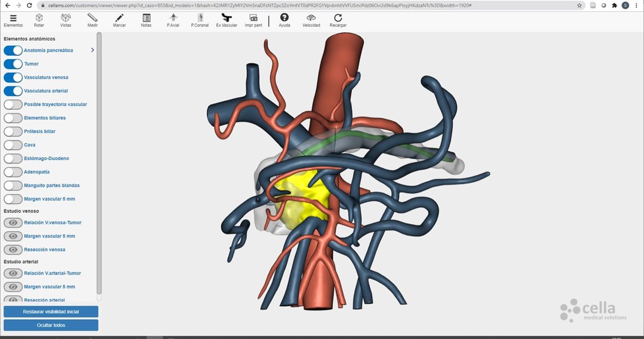Enable the P.Axial plane view
Image resolution: width=644 pixels, height=339 pixels.
click(173, 20)
